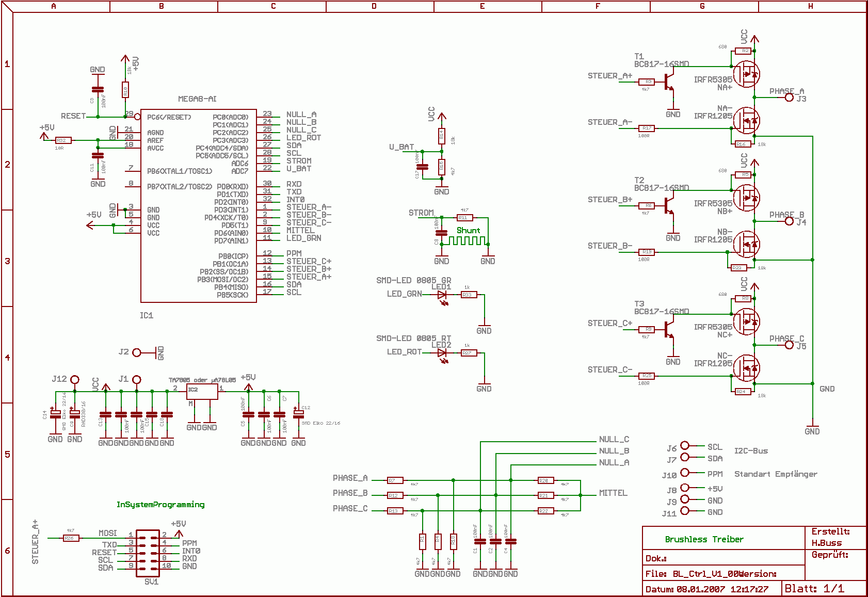The image size is (868, 597).
Task: Click the MEGA8-AI IC1 chip body
Action: (199, 206)
